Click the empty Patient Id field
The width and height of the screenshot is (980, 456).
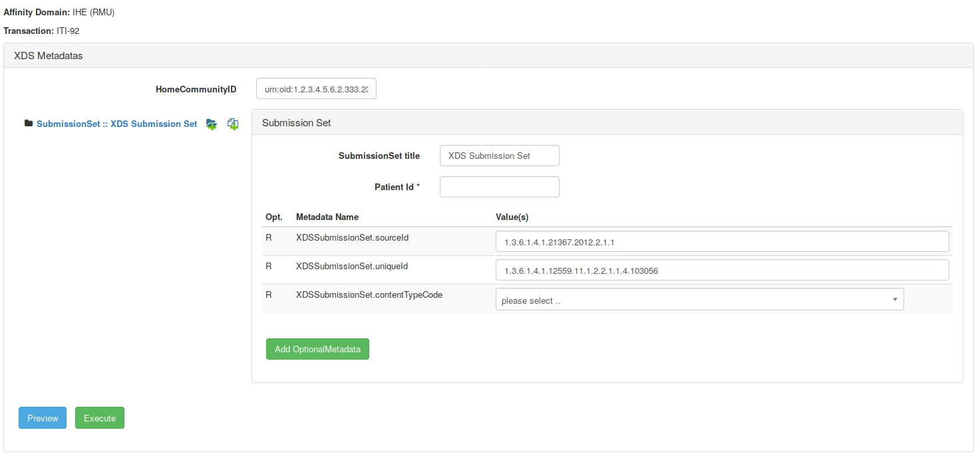click(x=499, y=187)
